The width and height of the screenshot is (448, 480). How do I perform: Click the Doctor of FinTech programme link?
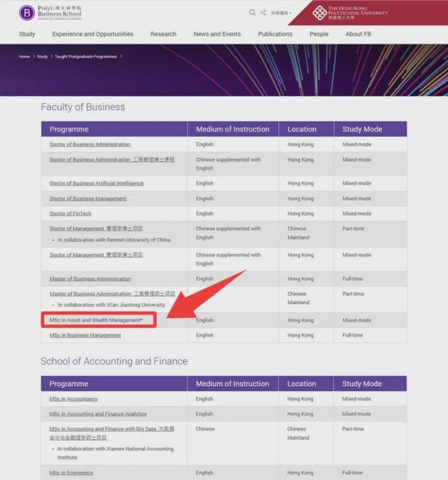[x=71, y=214]
